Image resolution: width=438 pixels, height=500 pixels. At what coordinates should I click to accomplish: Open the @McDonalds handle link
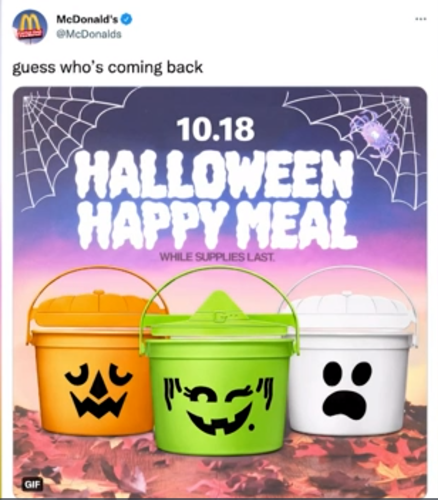click(89, 34)
